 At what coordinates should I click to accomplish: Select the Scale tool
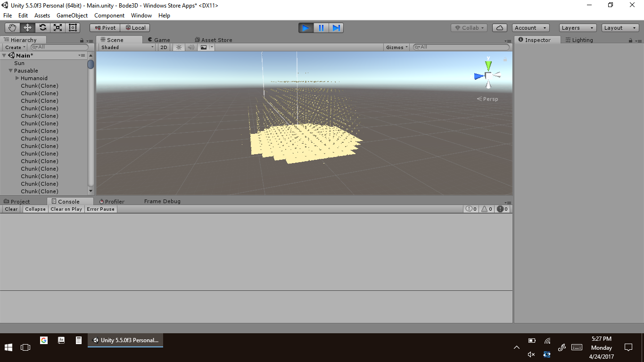(58, 28)
